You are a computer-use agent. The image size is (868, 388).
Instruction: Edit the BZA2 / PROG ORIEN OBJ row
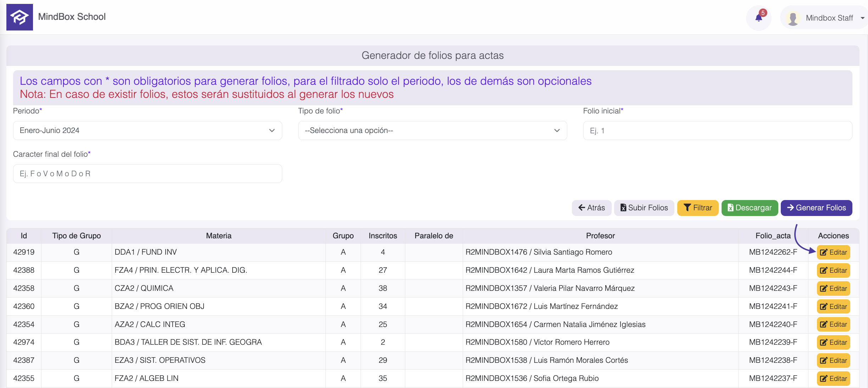(x=833, y=307)
